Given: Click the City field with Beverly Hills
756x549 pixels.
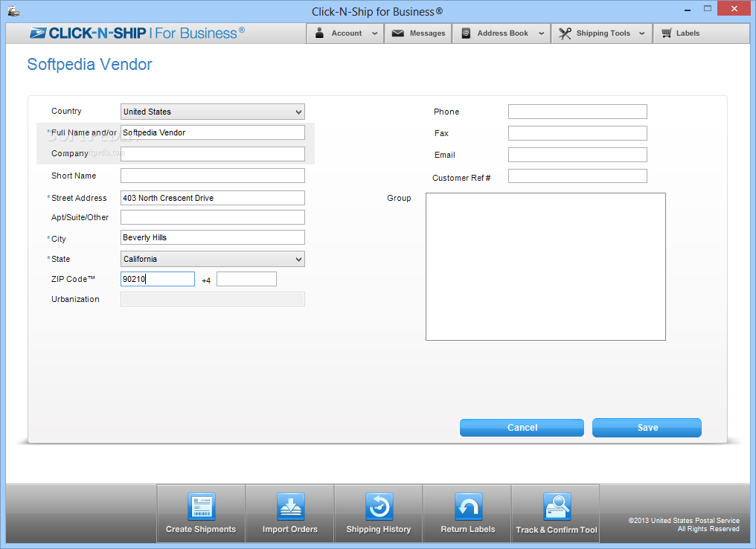Looking at the screenshot, I should (213, 237).
